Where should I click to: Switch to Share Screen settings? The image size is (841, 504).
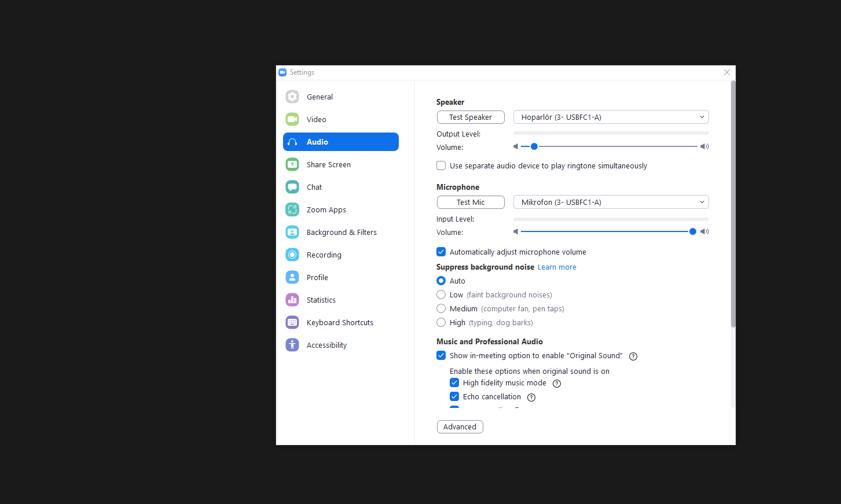(x=341, y=164)
